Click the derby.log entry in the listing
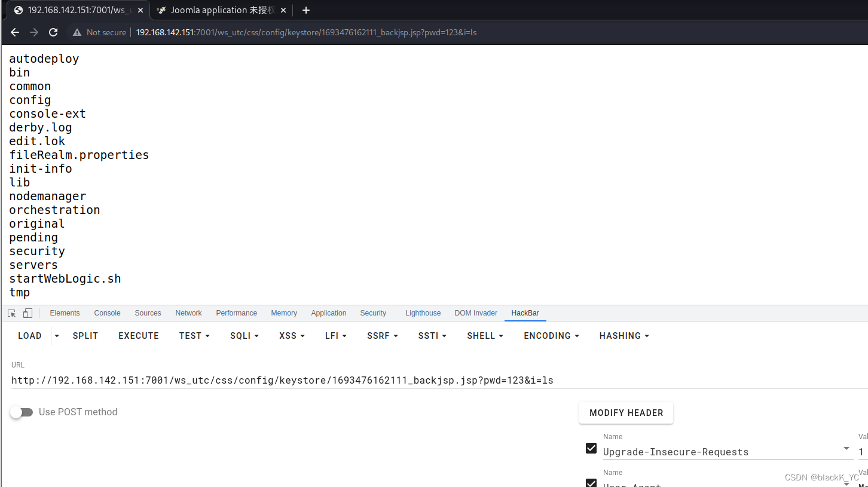 tap(41, 127)
